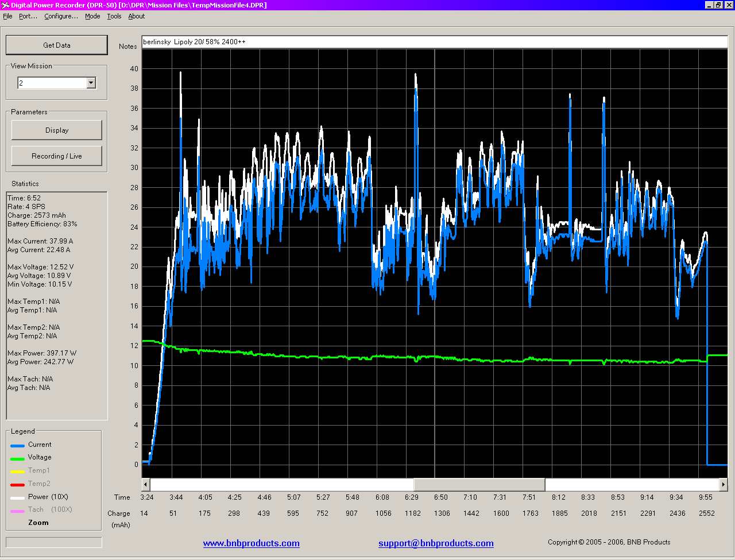The width and height of the screenshot is (735, 560).
Task: Click the application icon in title bar
Action: pos(5,5)
